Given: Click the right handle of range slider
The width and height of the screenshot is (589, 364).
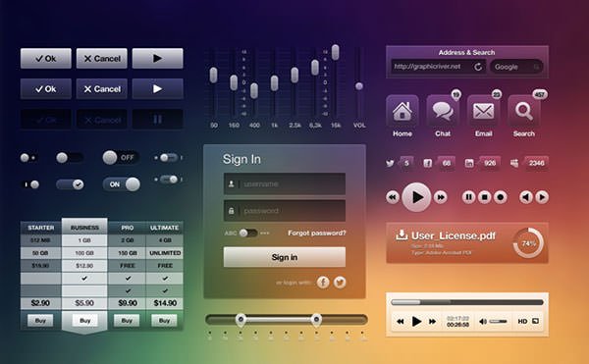Looking at the screenshot, I should 316,320.
